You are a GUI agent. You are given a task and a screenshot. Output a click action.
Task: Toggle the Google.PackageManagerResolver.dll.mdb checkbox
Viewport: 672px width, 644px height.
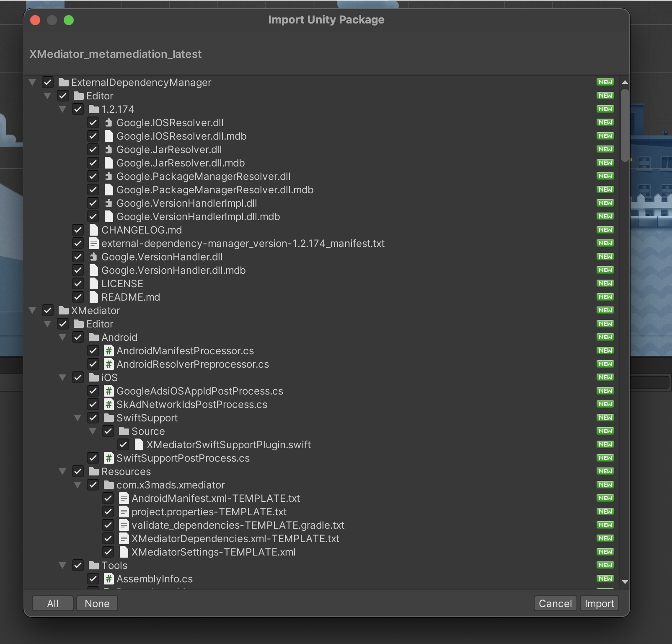coord(93,190)
